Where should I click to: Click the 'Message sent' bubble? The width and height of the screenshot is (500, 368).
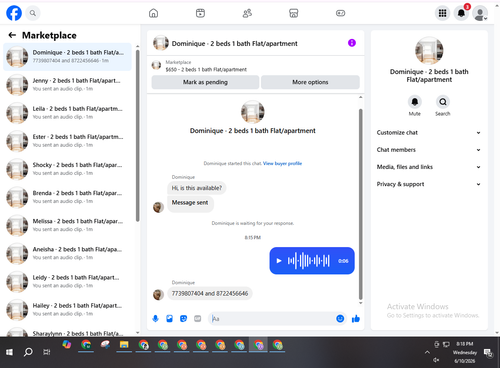(190, 203)
